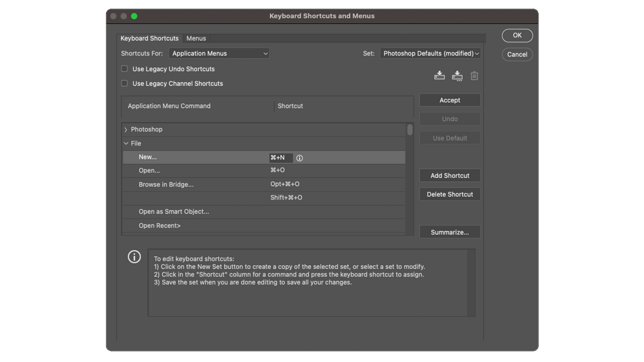
Task: Select the Keyboard Shortcuts tab
Action: coord(149,38)
